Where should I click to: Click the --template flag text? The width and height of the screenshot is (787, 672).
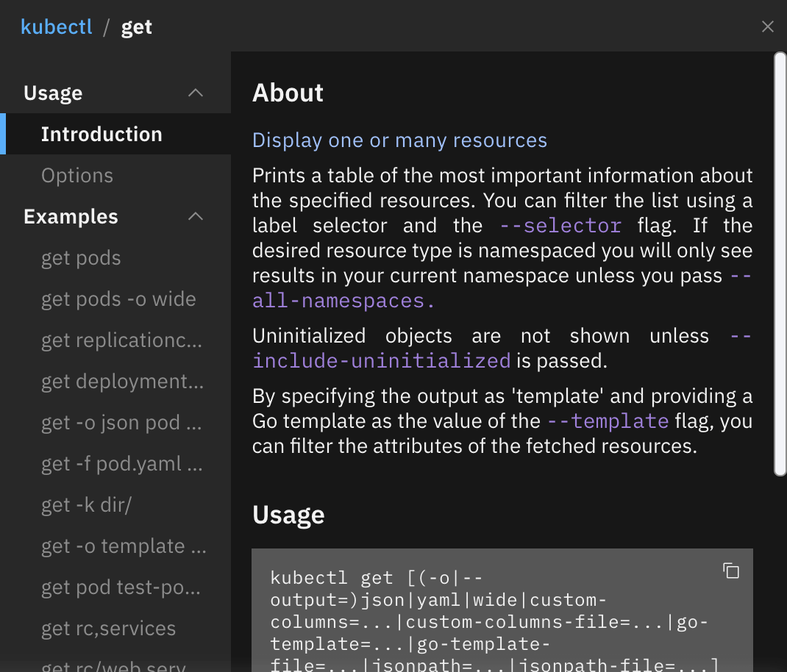tap(608, 421)
